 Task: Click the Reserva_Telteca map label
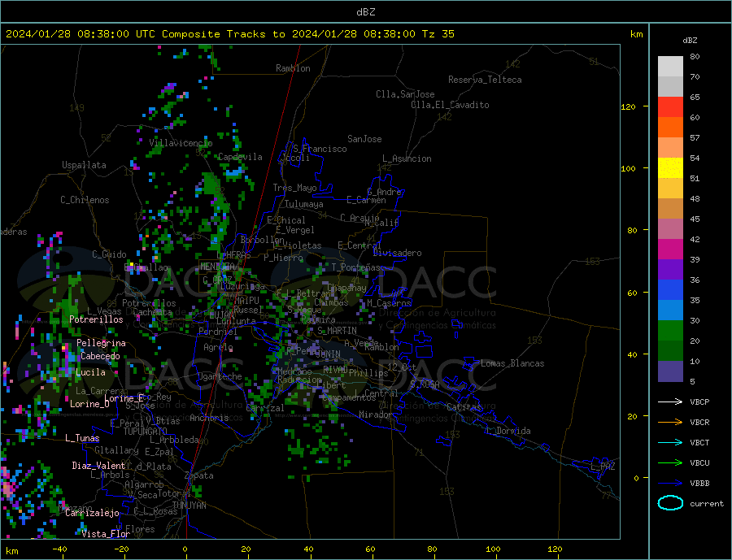(x=485, y=80)
